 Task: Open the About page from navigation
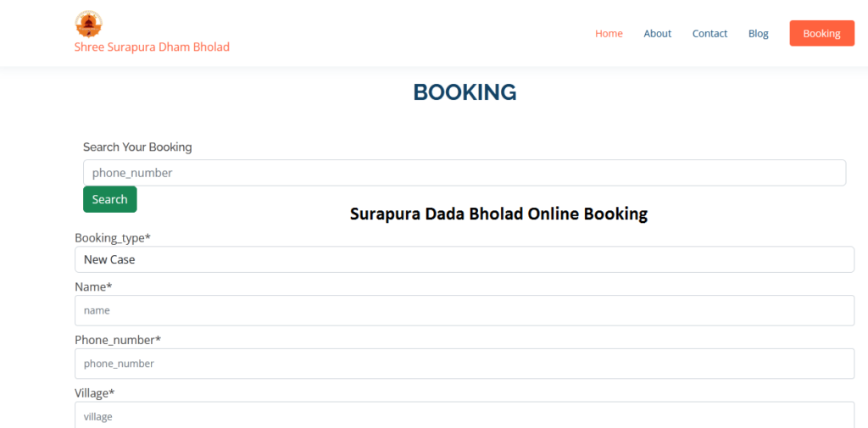(x=657, y=33)
